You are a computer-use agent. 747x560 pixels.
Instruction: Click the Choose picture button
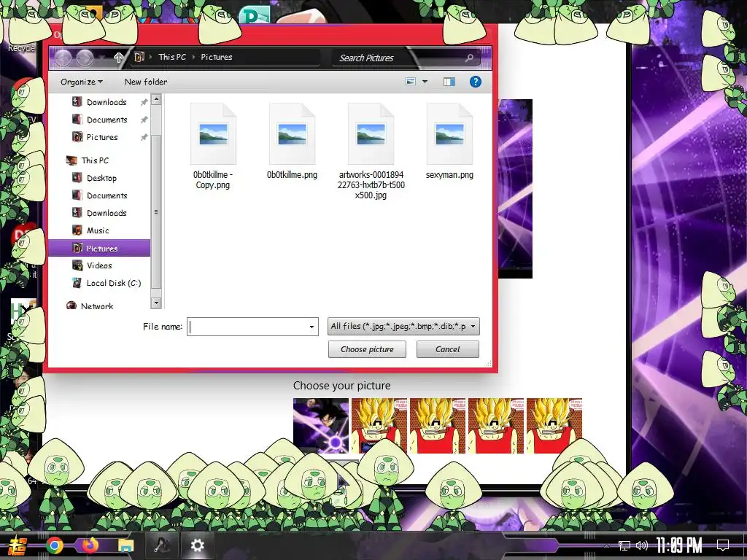pyautogui.click(x=367, y=349)
